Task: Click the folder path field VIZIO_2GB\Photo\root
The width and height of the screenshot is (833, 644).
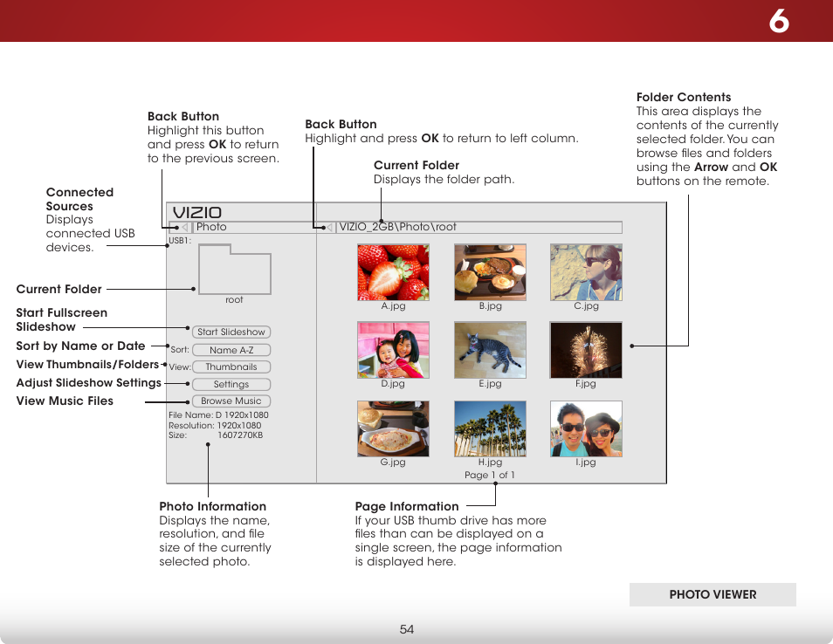Action: 479,227
